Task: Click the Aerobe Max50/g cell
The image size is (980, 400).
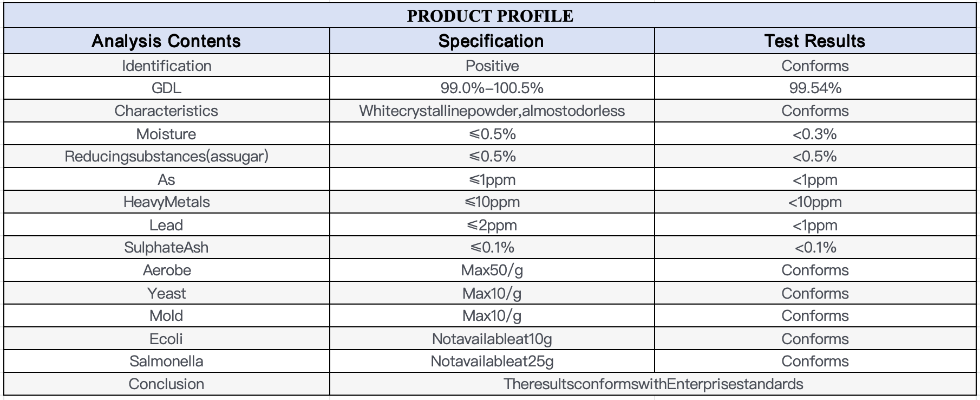Action: point(492,270)
